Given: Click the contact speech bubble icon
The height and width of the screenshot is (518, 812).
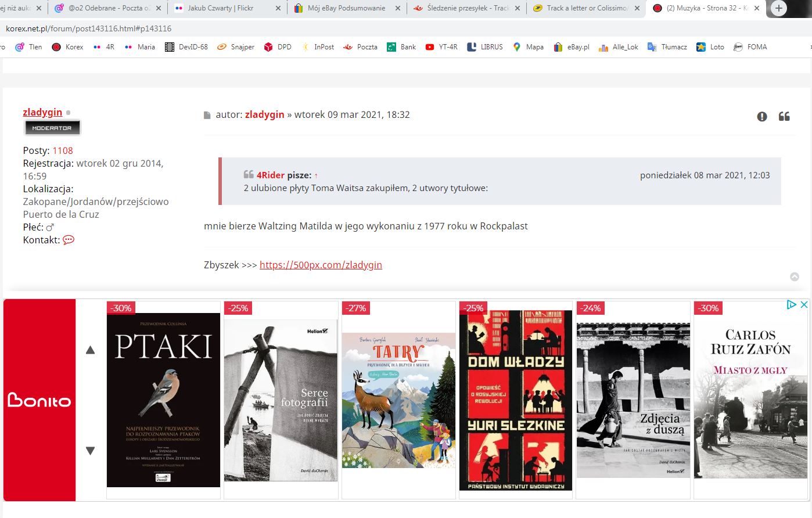Looking at the screenshot, I should pyautogui.click(x=69, y=240).
